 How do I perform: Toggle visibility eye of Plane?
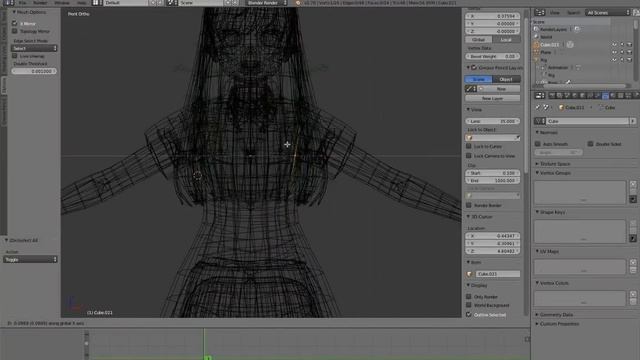614,52
